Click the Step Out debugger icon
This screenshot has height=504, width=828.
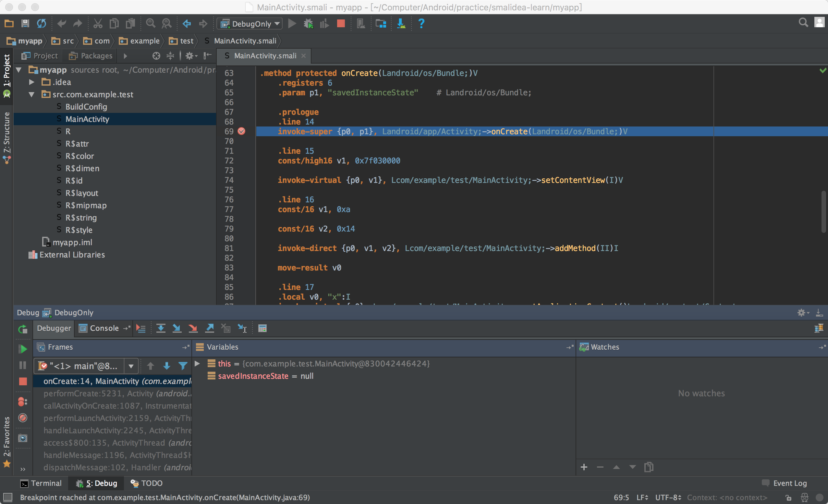(x=210, y=328)
